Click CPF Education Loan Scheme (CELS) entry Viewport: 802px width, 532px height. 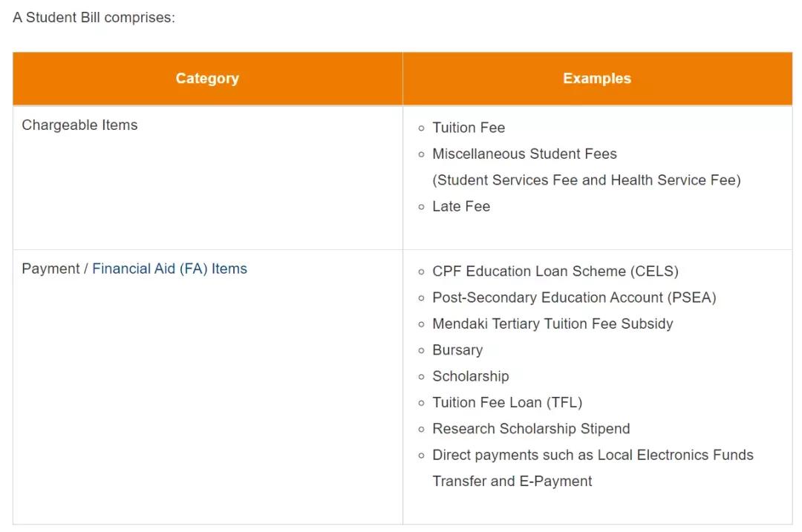pyautogui.click(x=555, y=272)
